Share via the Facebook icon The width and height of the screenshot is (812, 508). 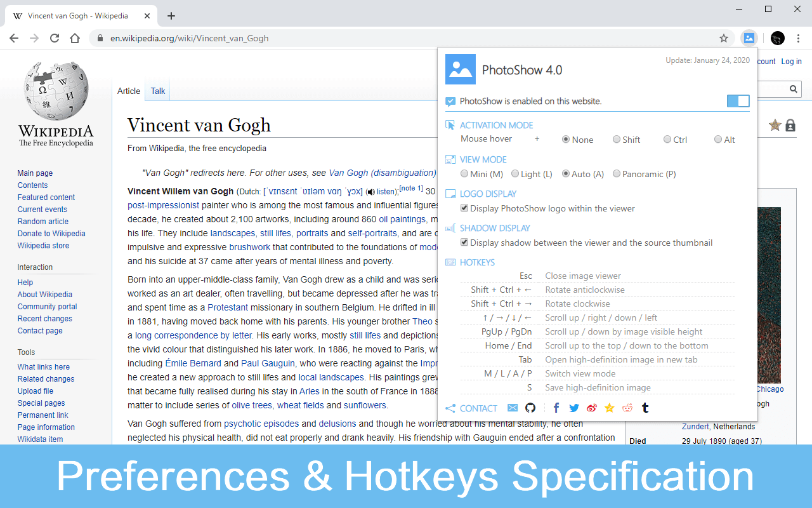point(556,408)
